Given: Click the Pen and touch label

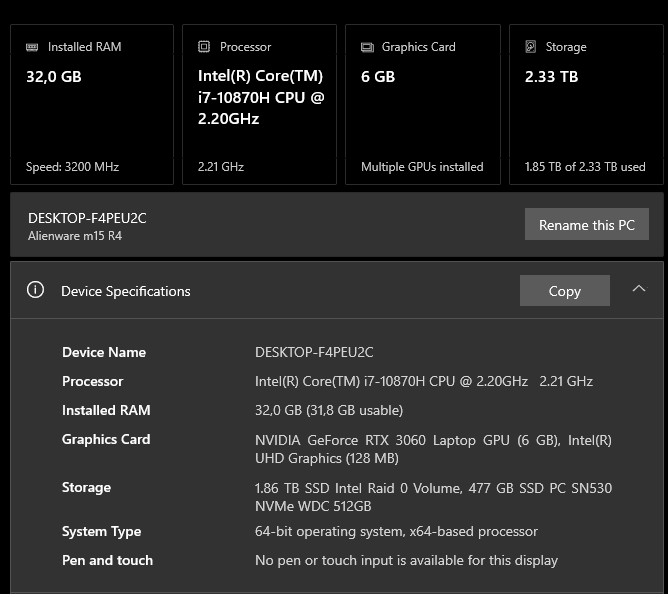Looking at the screenshot, I should [x=108, y=561].
